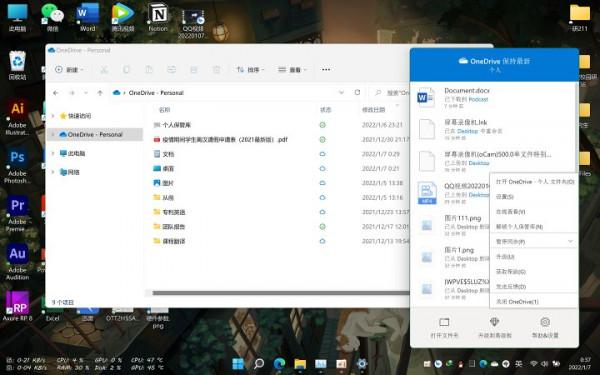The image size is (600, 375).
Task: Choose 发送反馈(D) in the OneDrive menu
Action: pos(534,287)
